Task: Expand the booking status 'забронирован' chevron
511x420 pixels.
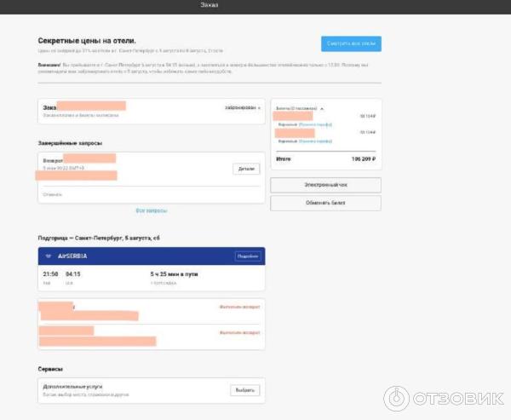Action: (x=259, y=108)
